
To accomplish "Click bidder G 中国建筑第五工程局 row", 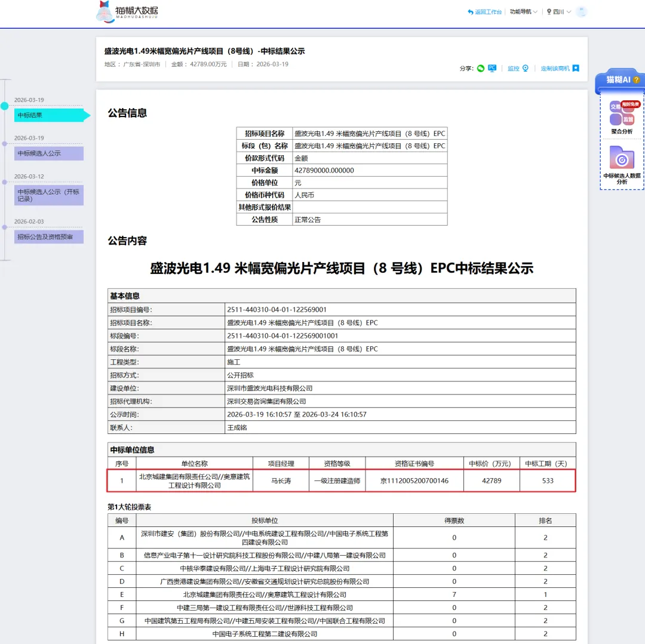I will [342, 621].
